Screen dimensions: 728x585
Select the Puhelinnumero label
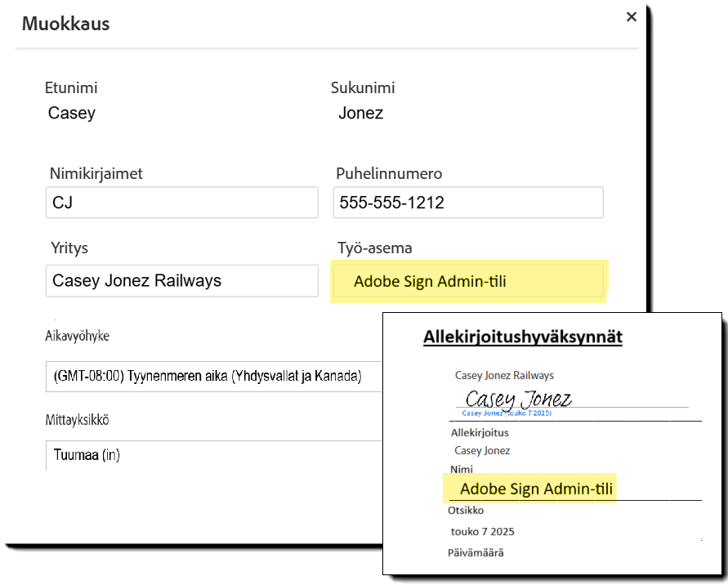389,174
